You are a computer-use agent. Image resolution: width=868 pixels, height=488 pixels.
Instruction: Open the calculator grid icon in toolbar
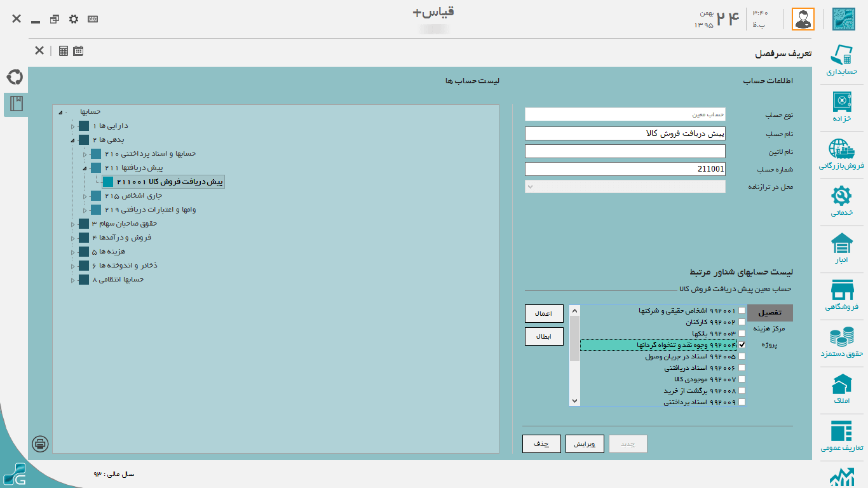[64, 51]
